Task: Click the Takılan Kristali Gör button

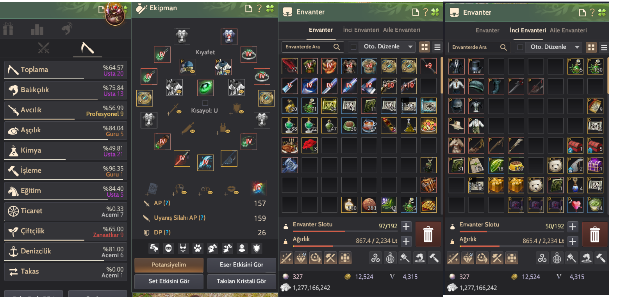Action: tap(241, 281)
